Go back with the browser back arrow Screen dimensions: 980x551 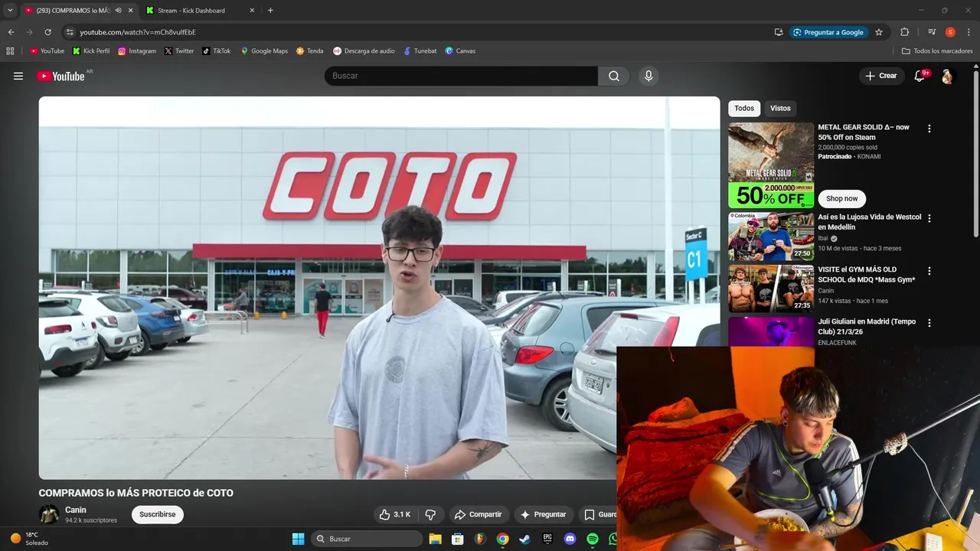click(x=11, y=32)
